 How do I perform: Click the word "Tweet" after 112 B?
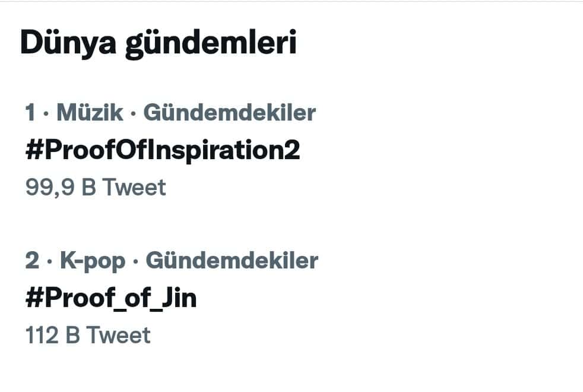click(119, 336)
